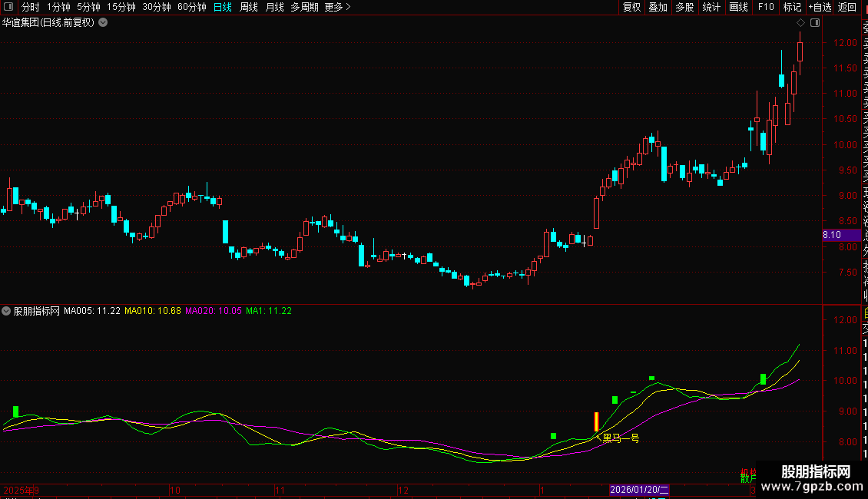
Task: Activate the 画线 drawing tool
Action: (x=738, y=7)
